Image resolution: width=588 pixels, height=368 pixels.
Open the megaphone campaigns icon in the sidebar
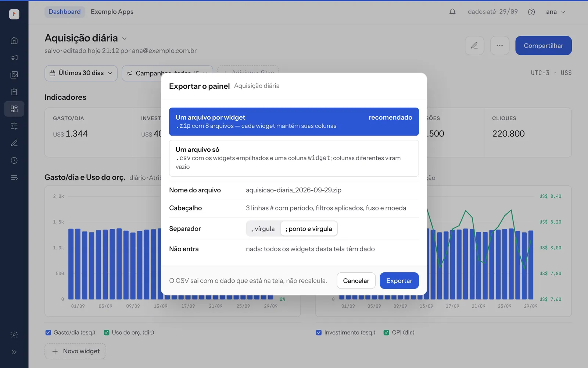[x=14, y=58]
